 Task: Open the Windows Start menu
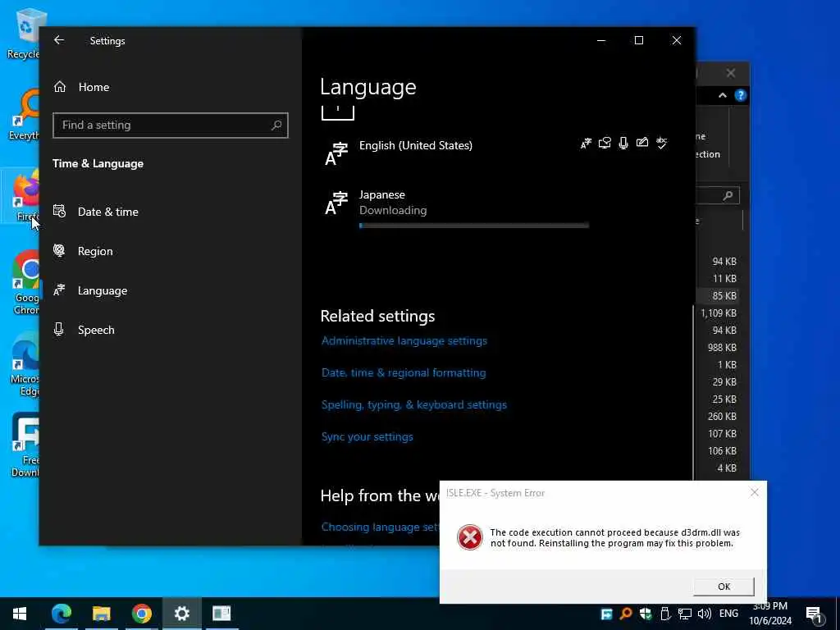[20, 614]
